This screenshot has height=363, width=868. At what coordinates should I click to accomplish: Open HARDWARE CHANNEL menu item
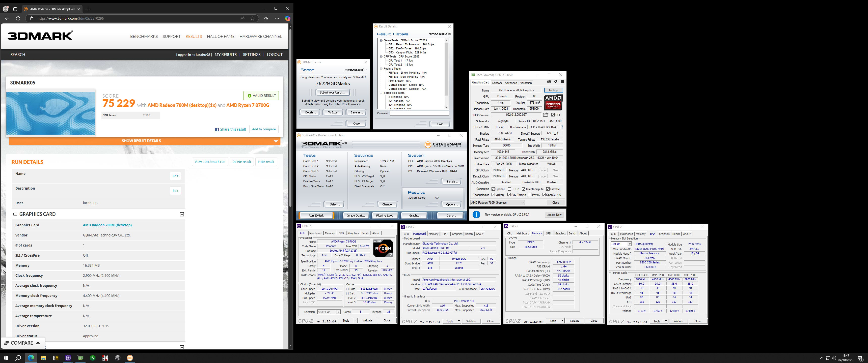coord(261,36)
